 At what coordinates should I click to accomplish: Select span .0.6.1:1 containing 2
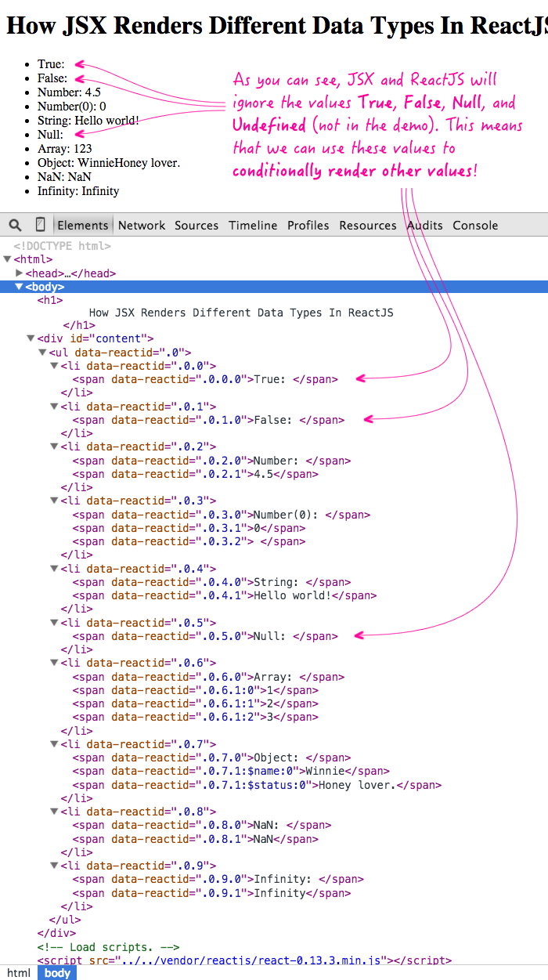tap(195, 703)
